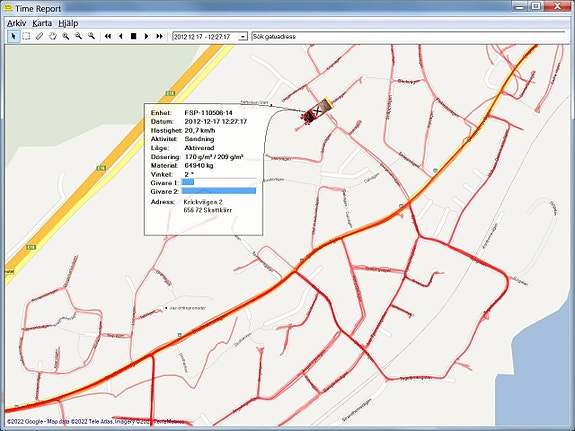Open the Arkiv menu

point(17,23)
